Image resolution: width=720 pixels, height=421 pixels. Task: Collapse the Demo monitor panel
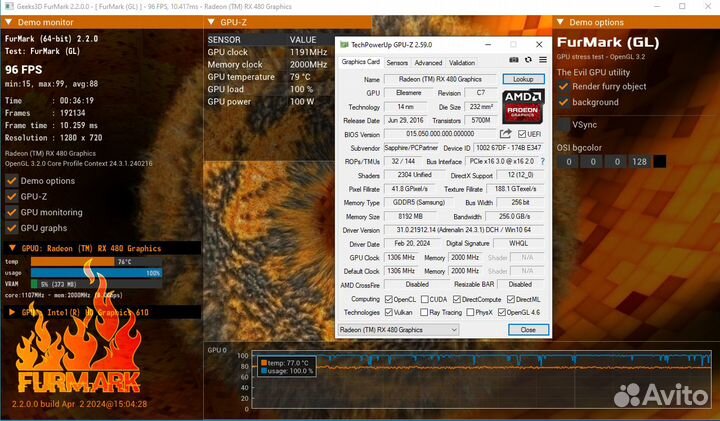point(9,22)
